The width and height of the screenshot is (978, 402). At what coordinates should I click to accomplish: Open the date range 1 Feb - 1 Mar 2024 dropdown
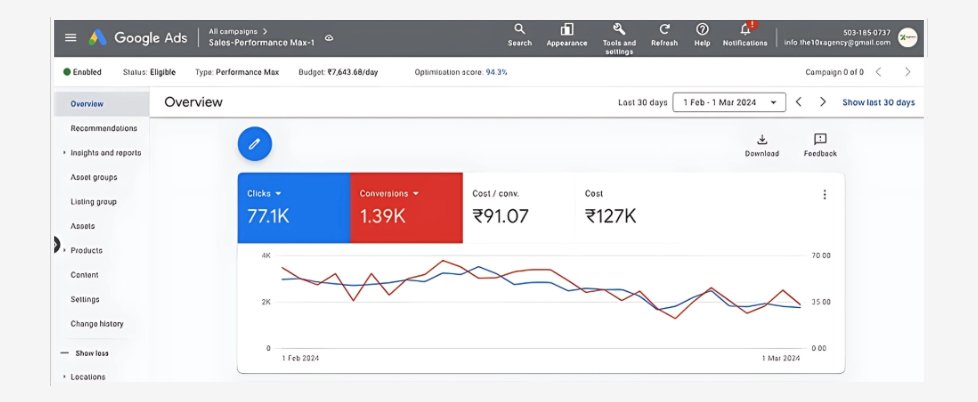click(x=729, y=102)
